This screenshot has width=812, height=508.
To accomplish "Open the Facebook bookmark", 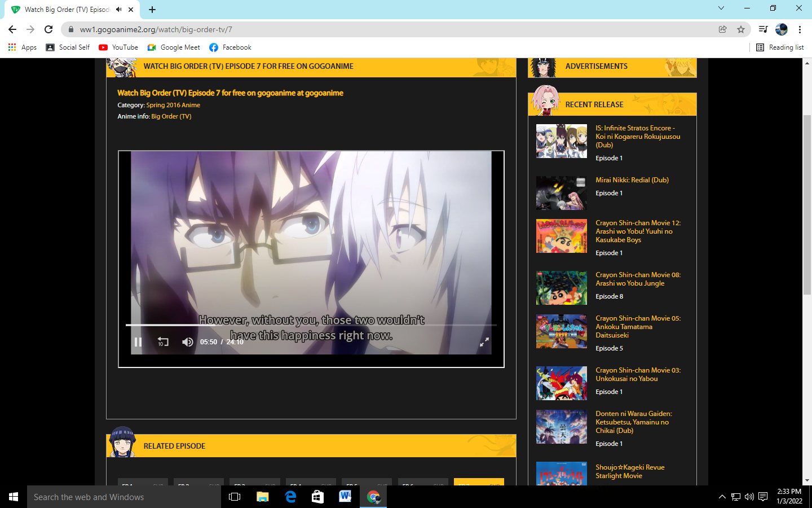I will point(230,47).
